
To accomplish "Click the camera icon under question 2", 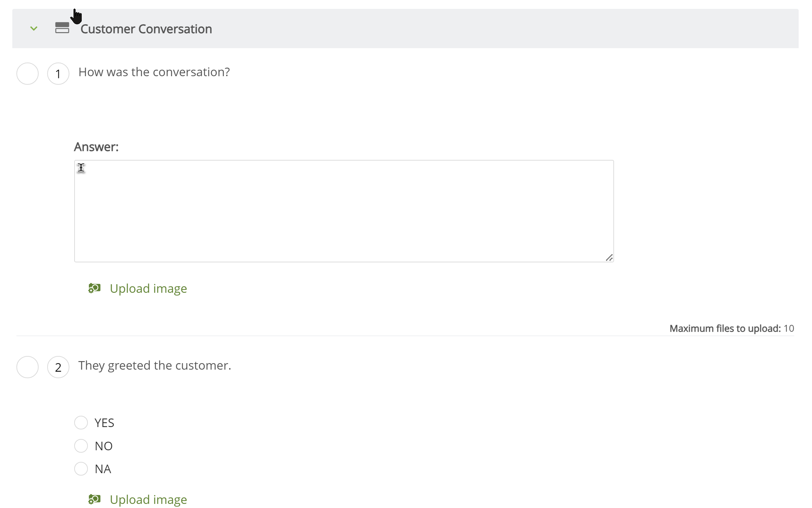I will 94,499.
